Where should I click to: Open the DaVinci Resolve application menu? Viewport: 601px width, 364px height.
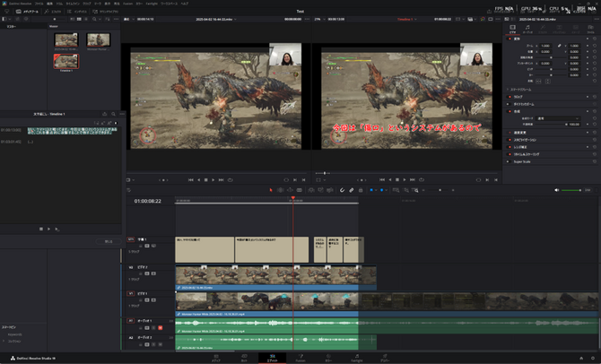click(x=18, y=4)
